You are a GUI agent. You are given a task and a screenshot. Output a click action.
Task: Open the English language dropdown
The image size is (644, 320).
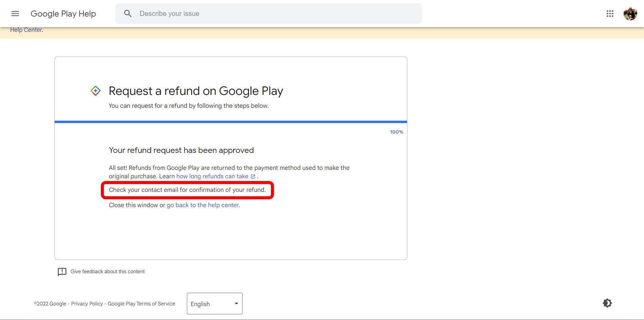210,304
